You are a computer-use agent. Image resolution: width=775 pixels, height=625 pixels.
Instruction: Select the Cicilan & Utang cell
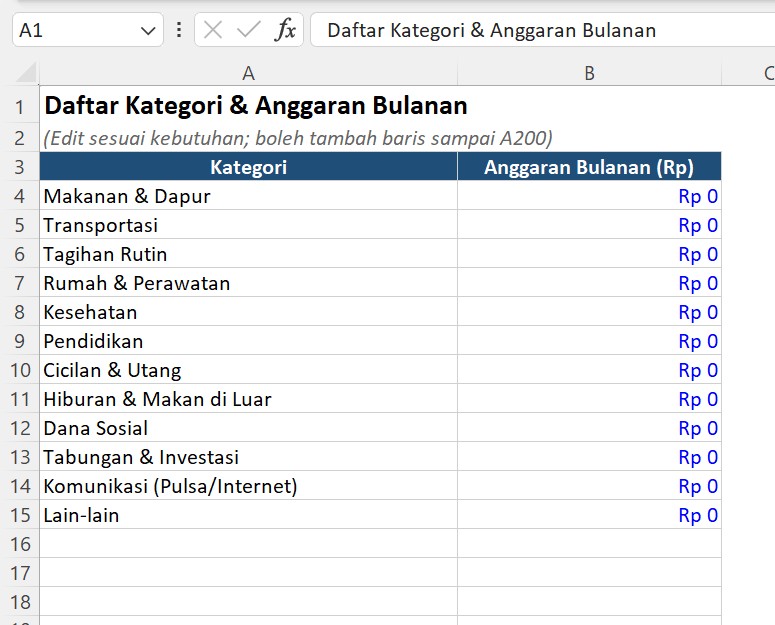coord(248,370)
